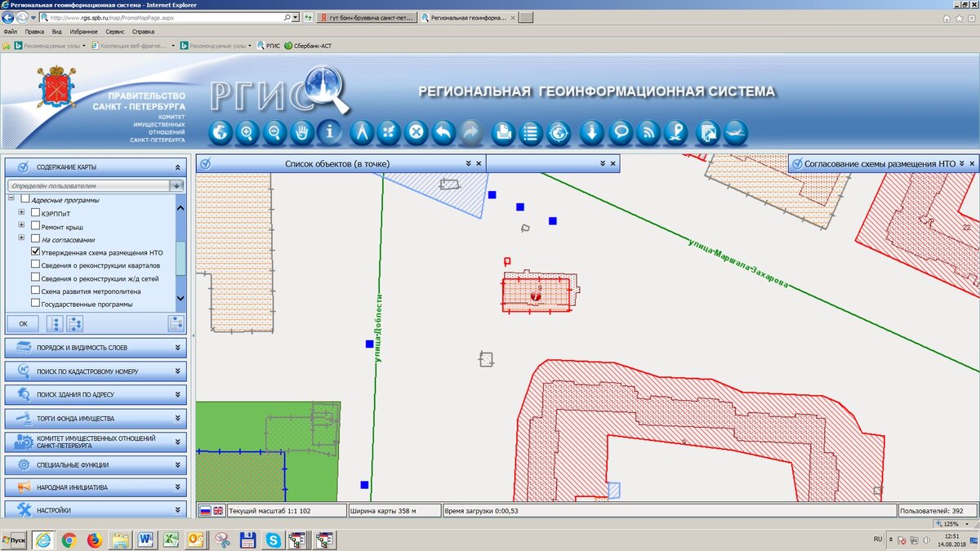Viewport: 980px width, 551px height.
Task: Select the zoom in magnifier tool
Action: coord(247,131)
